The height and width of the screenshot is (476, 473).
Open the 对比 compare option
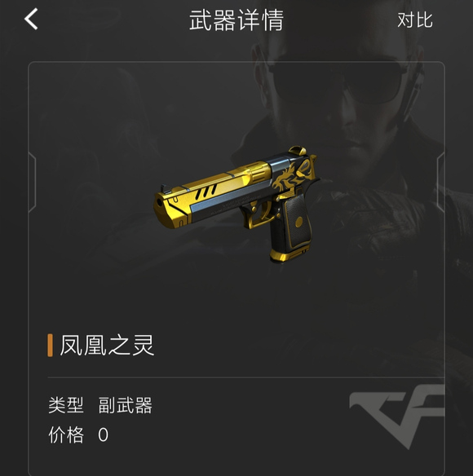pyautogui.click(x=415, y=20)
